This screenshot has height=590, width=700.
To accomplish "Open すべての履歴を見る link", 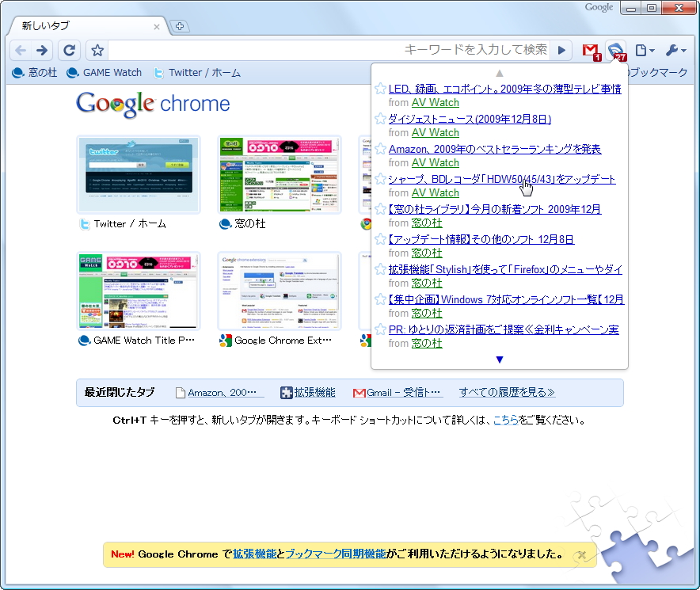I will point(506,392).
